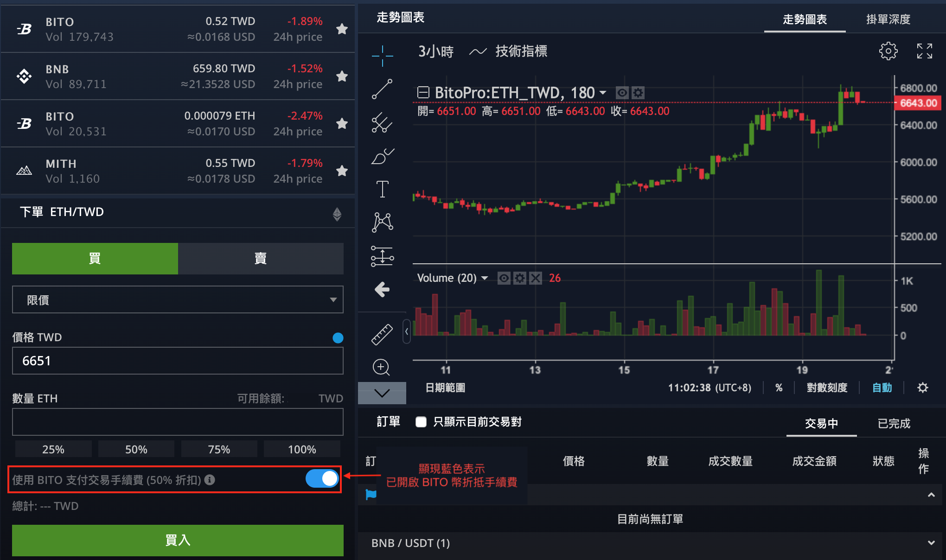Screen dimensions: 946x560
Task: Click the fee discount info icon
Action: (210, 480)
